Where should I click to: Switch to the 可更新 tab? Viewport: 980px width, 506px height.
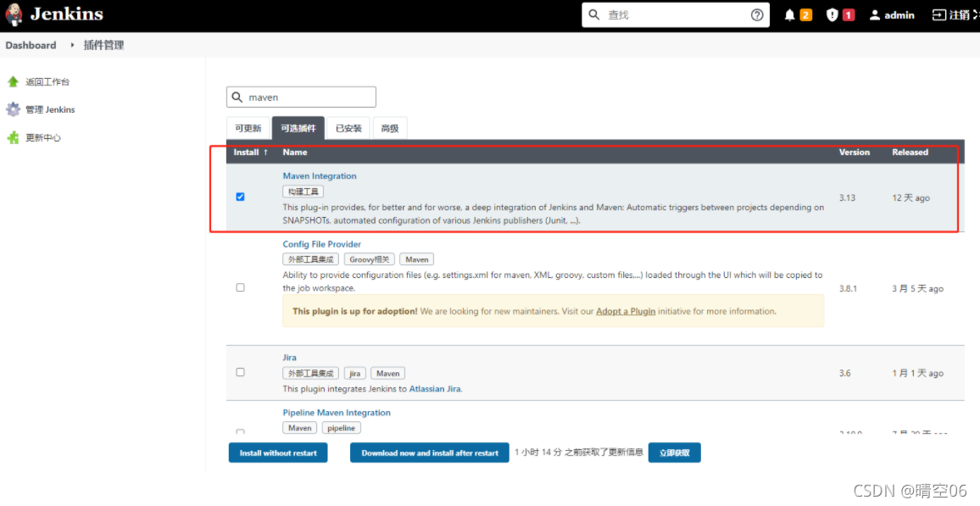tap(248, 128)
